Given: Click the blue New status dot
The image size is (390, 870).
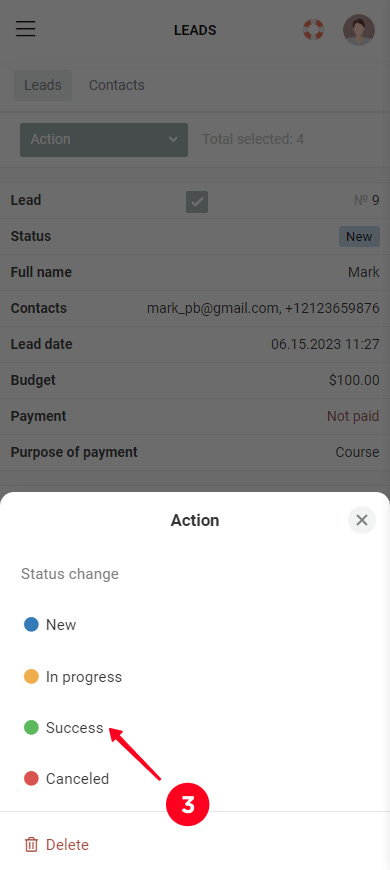Looking at the screenshot, I should point(31,625).
